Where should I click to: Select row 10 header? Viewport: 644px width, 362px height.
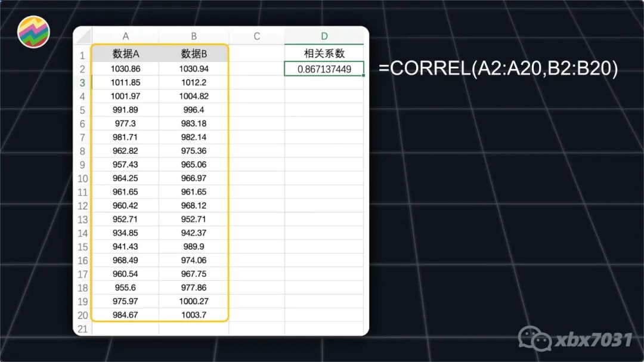(82, 178)
